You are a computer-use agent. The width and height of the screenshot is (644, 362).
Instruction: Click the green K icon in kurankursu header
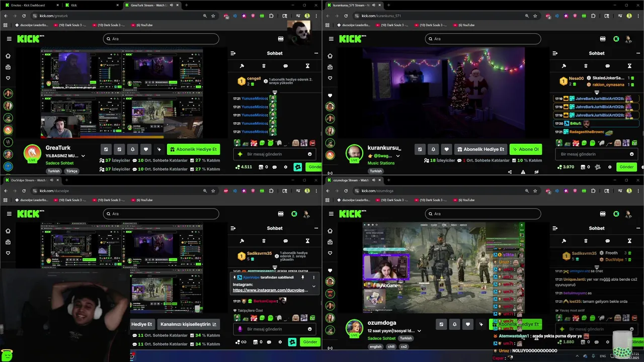pyautogui.click(x=616, y=39)
